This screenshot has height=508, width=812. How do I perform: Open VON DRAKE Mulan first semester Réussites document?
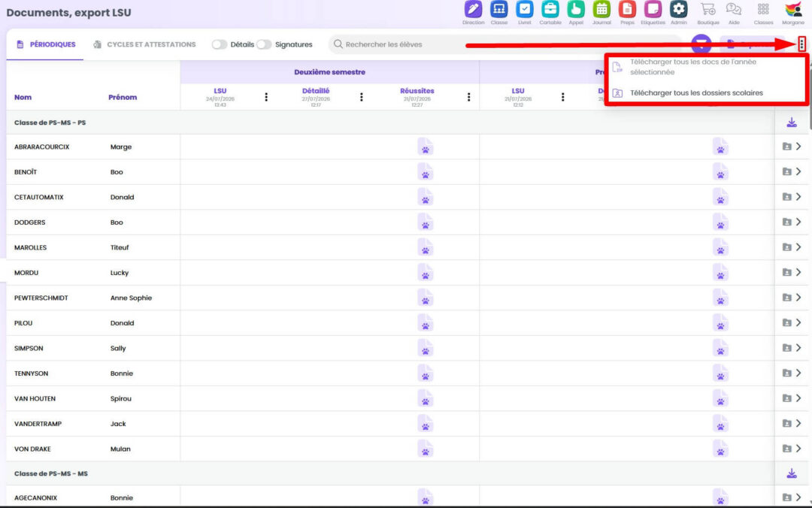click(720, 449)
